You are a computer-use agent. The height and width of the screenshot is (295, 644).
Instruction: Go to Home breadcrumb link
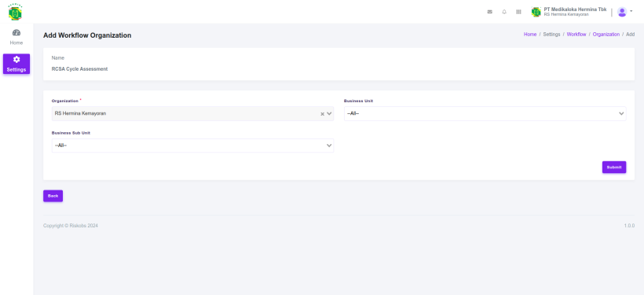tap(530, 35)
